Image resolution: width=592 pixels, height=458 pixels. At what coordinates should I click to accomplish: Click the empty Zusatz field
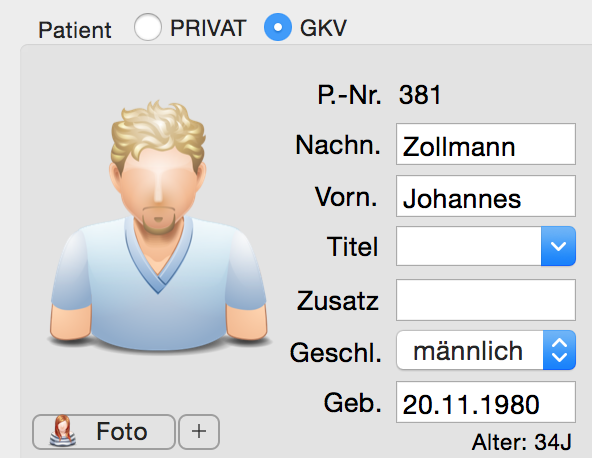click(486, 300)
